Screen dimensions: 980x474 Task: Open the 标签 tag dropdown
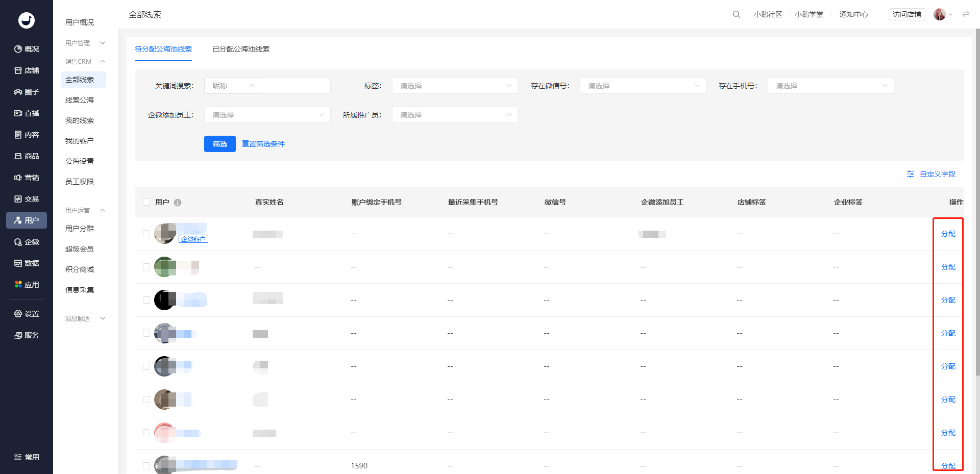(x=455, y=86)
